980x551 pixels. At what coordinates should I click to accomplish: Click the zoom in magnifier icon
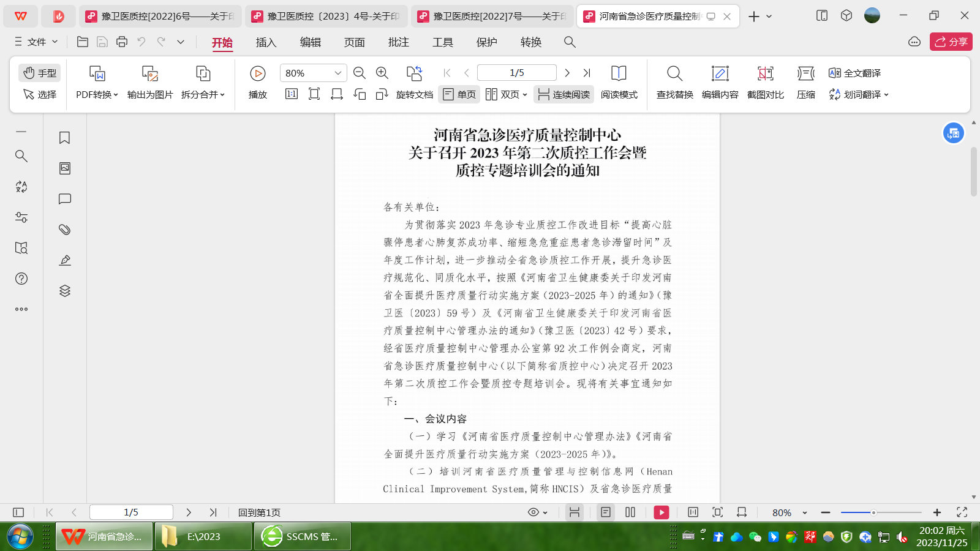pos(382,73)
